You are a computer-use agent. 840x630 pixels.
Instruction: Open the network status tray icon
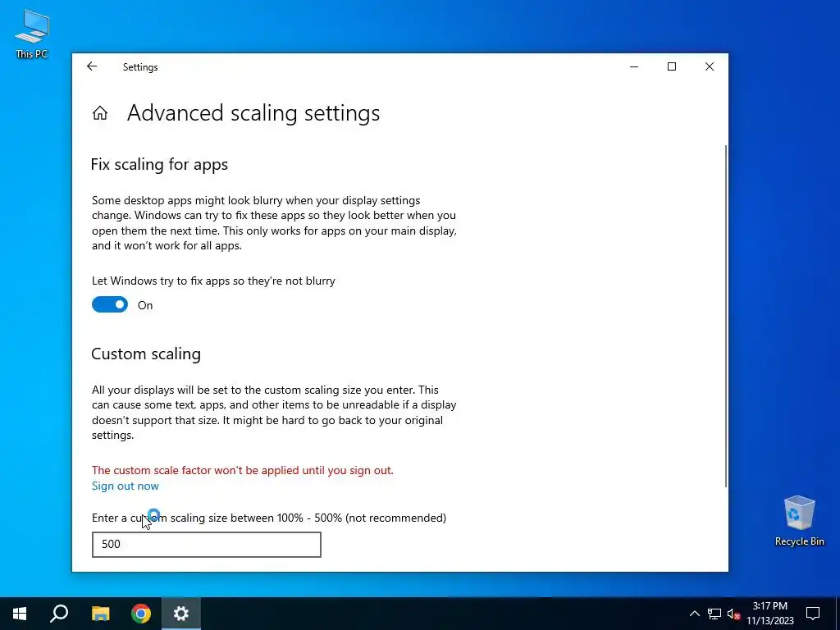pos(714,614)
